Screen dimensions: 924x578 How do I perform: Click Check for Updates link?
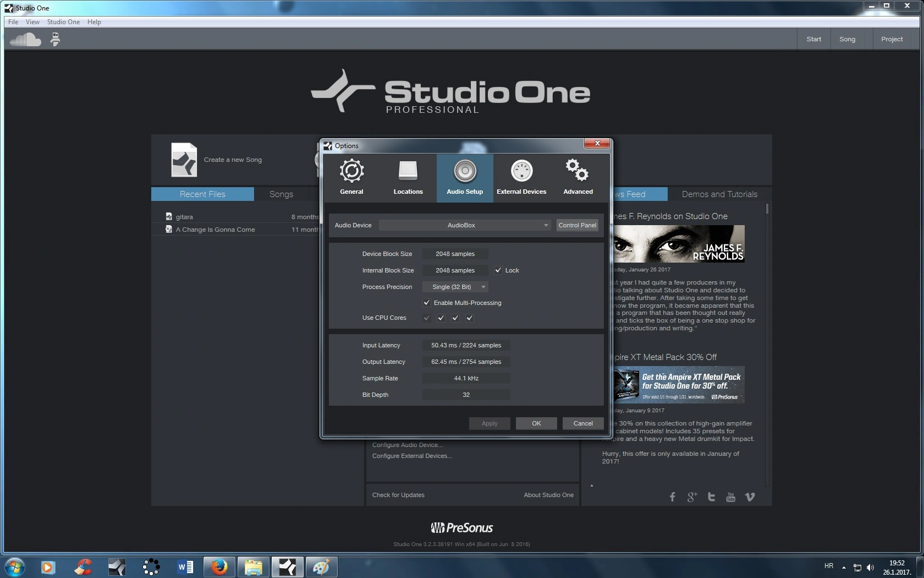click(398, 495)
